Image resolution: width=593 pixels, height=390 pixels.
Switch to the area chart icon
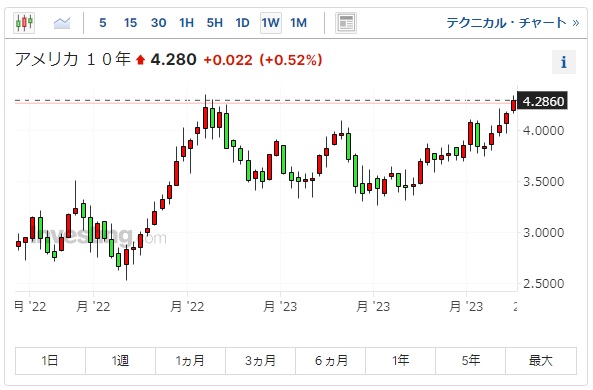pos(62,23)
